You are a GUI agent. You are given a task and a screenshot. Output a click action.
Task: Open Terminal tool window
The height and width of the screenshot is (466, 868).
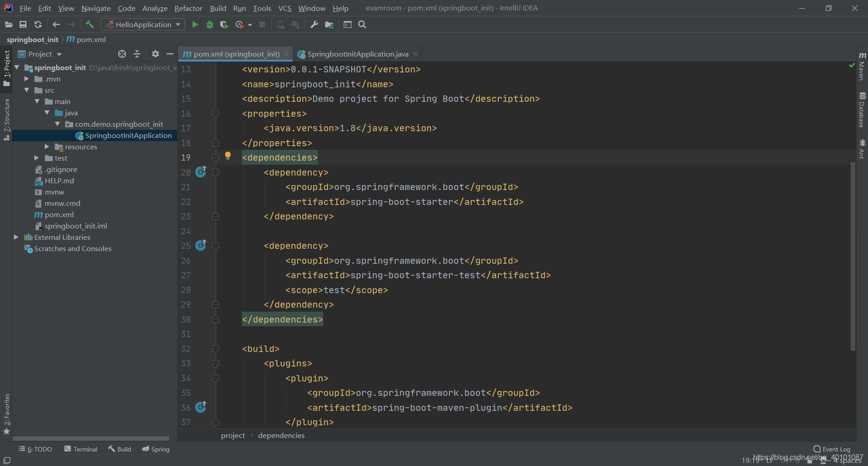coord(80,449)
